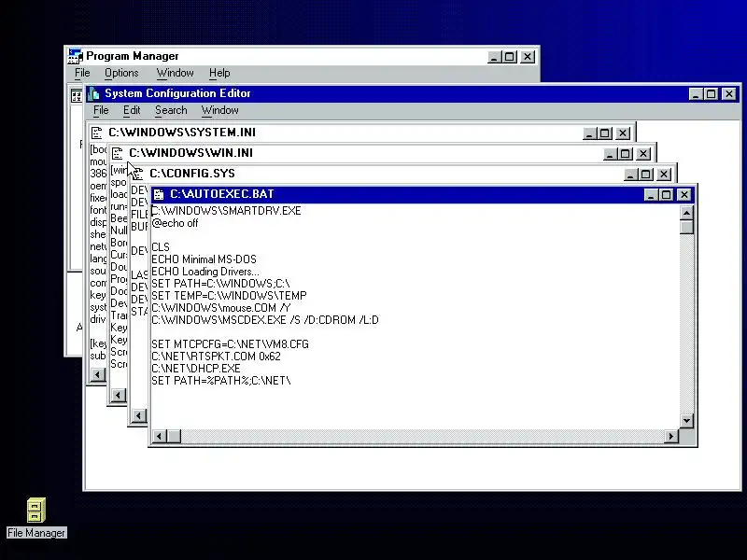This screenshot has height=560, width=747.
Task: Click up arrow of AUTOEXEC.BAT vertical scrollbar
Action: tap(686, 213)
